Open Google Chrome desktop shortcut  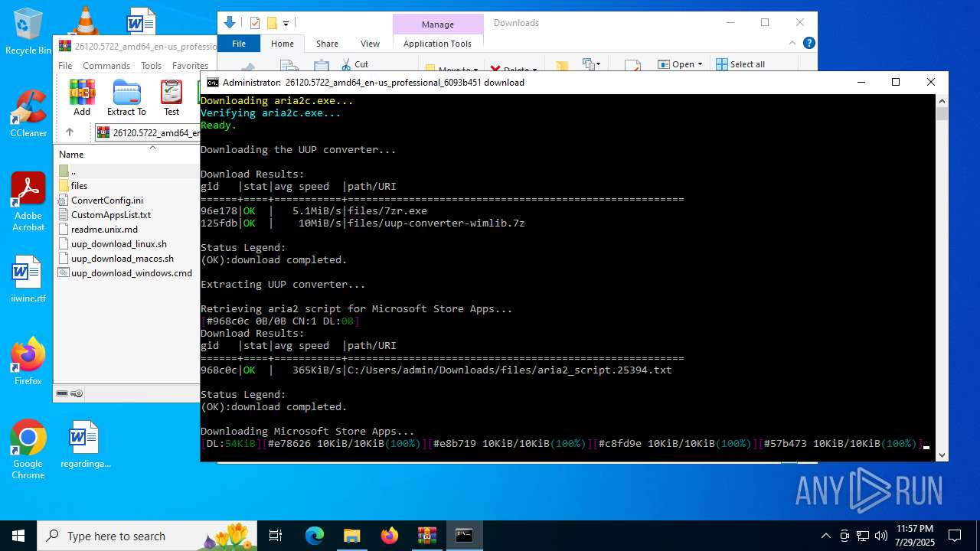coord(28,450)
